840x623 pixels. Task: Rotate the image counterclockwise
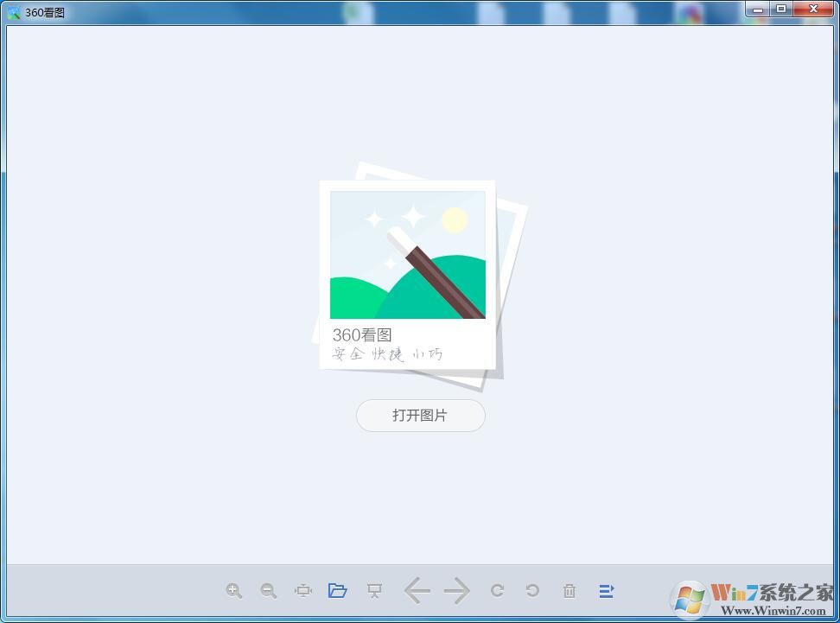(x=535, y=591)
